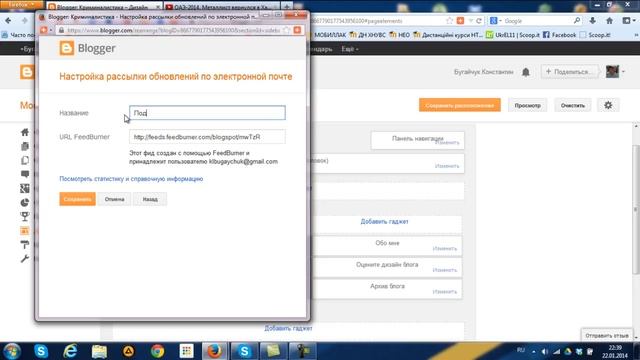Open the Earnings trophy icon in sidebar
Image resolution: width=640 pixels, height=360 pixels.
[x=25, y=216]
